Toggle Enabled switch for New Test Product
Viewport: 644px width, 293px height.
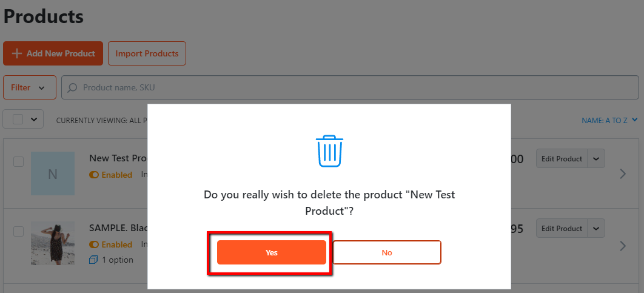tap(94, 175)
